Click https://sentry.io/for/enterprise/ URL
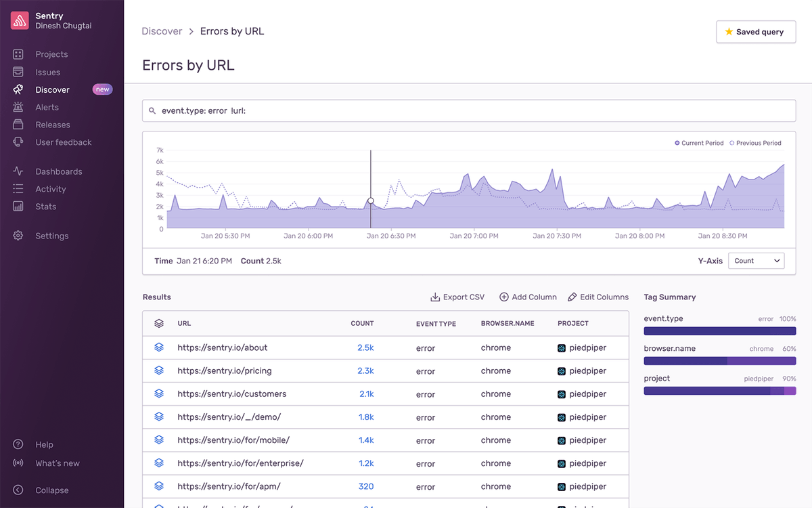The image size is (812, 508). pyautogui.click(x=240, y=463)
